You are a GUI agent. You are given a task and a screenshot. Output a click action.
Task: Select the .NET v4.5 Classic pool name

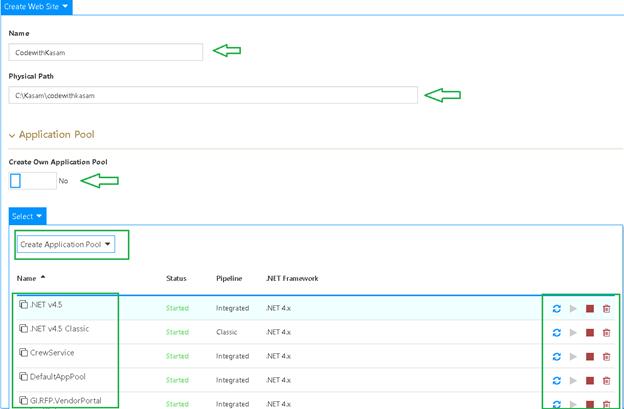coord(59,329)
